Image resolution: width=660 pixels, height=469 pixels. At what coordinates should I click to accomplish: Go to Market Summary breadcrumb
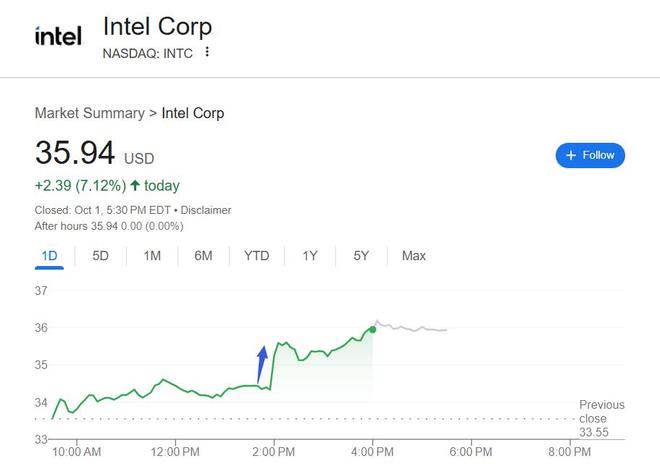pyautogui.click(x=89, y=113)
